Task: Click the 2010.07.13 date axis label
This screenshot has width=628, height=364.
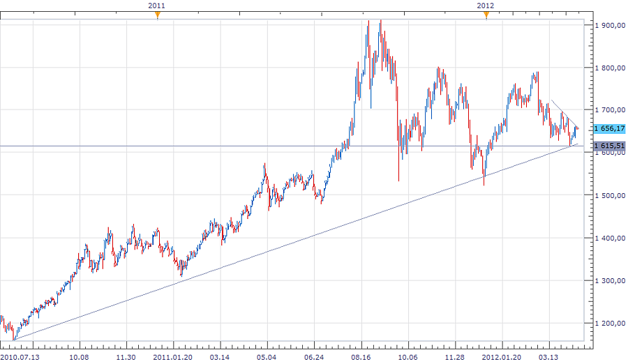Action: [19, 356]
